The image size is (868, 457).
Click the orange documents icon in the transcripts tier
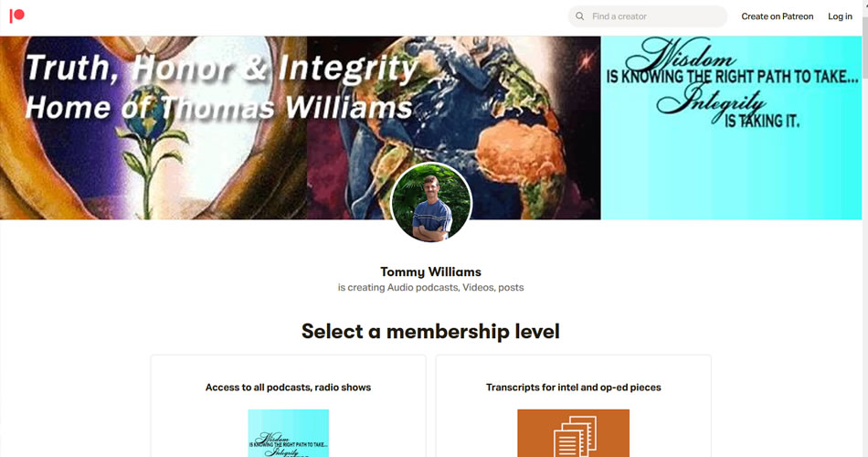click(573, 433)
